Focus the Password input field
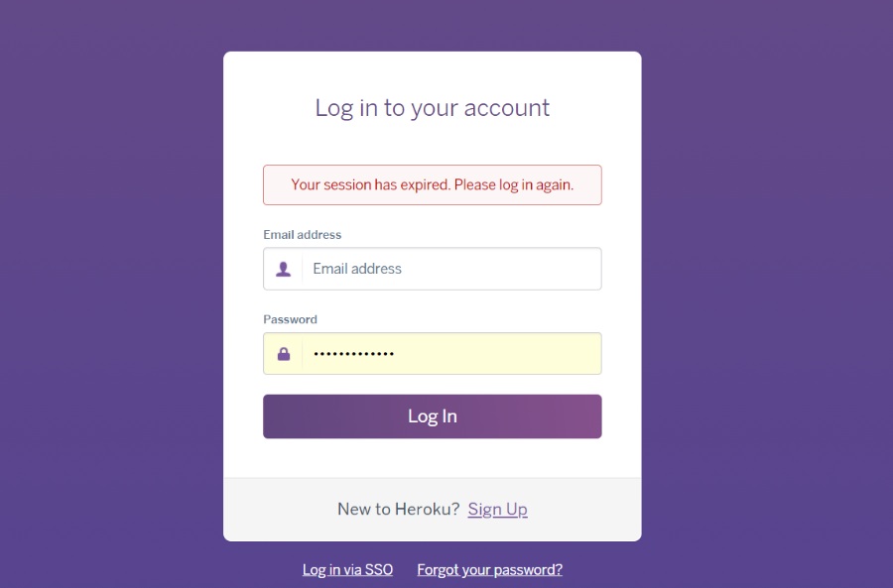Viewport: 893px width, 588px height. click(x=451, y=354)
